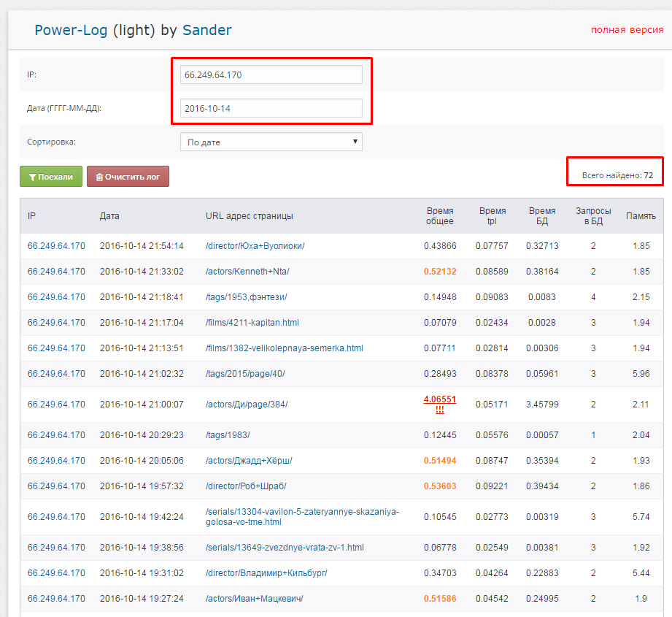Click the IP 66.249.64.170 in the 21:54:14 row
Viewport: 672px width, 617px height.
[56, 246]
